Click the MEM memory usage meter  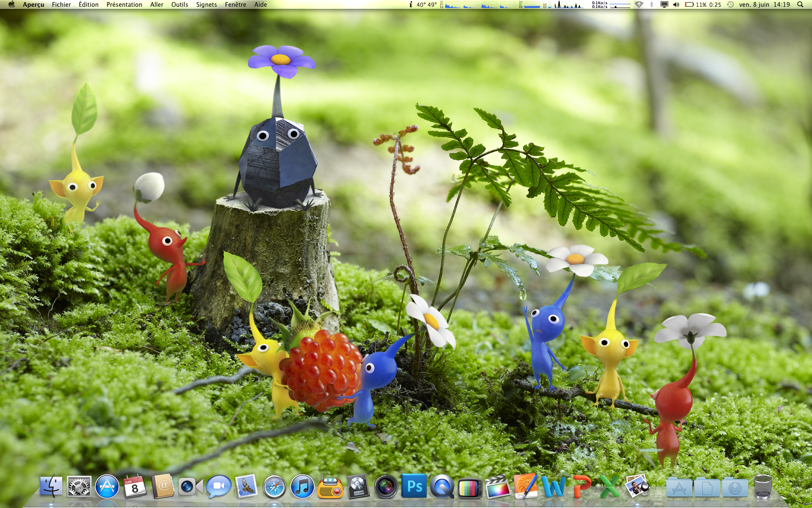(529, 5)
